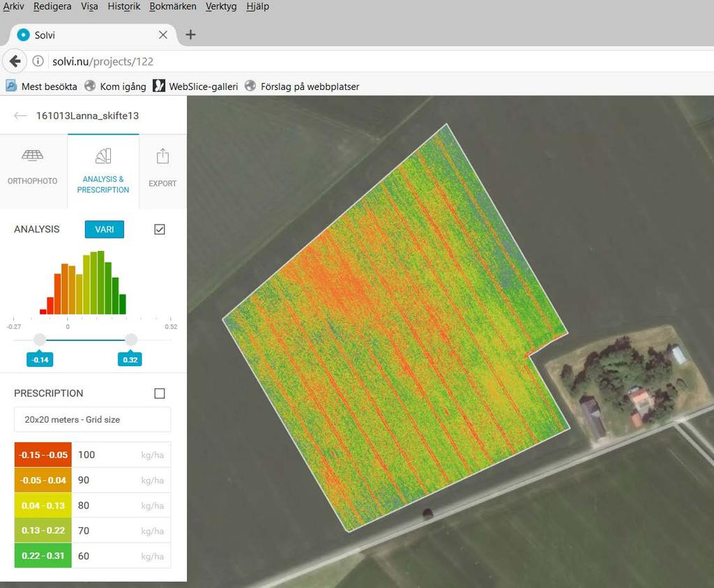Image resolution: width=714 pixels, height=588 pixels.
Task: Edit the 60 kg/ha rate field
Action: click(x=121, y=556)
